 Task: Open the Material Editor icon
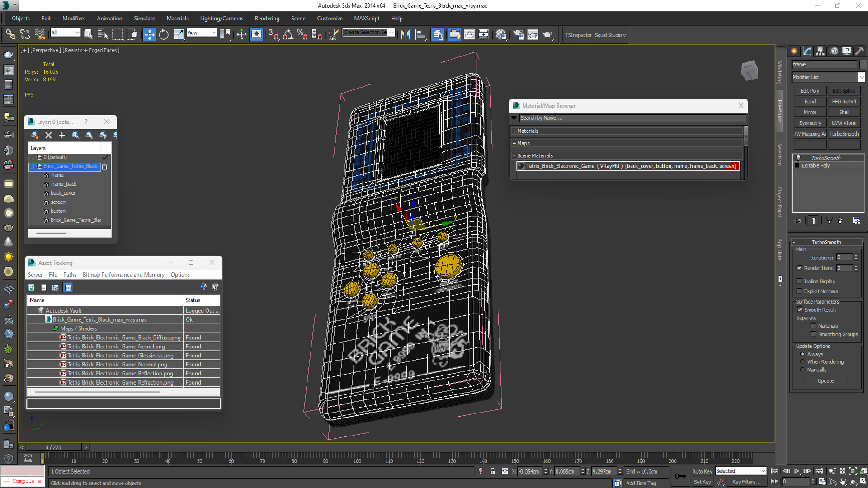pos(501,35)
